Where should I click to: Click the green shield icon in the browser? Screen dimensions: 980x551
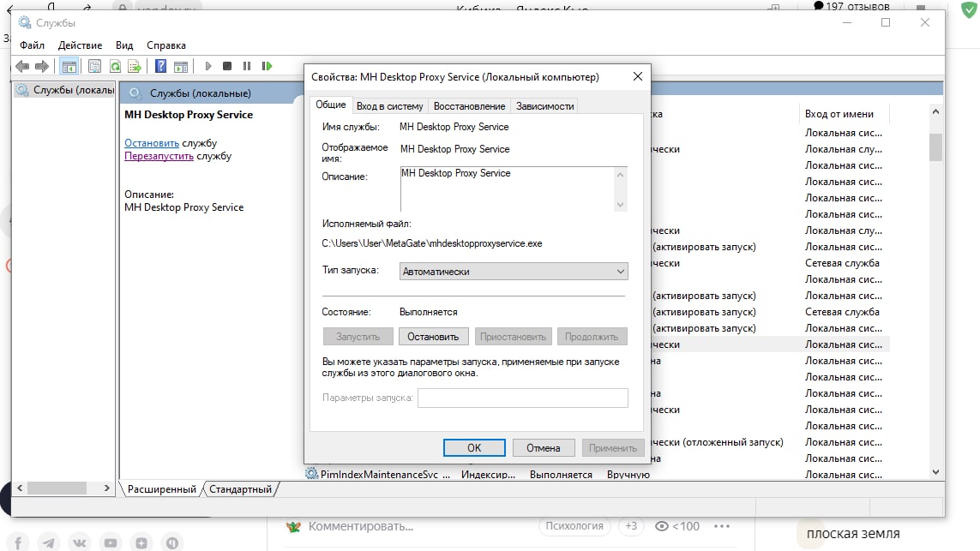tap(969, 9)
